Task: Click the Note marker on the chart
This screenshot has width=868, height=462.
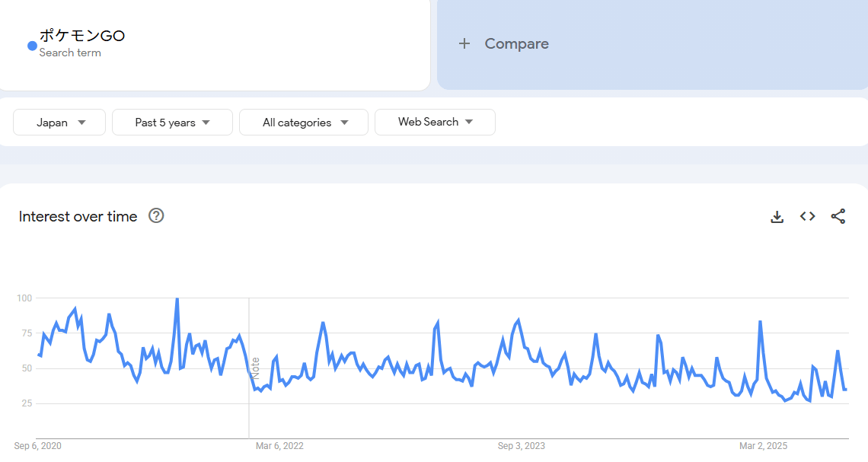Action: (256, 368)
